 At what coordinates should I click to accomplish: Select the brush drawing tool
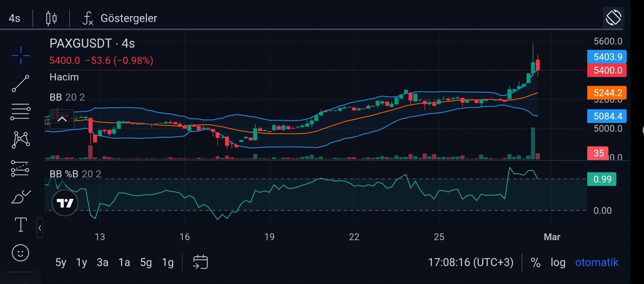21,197
